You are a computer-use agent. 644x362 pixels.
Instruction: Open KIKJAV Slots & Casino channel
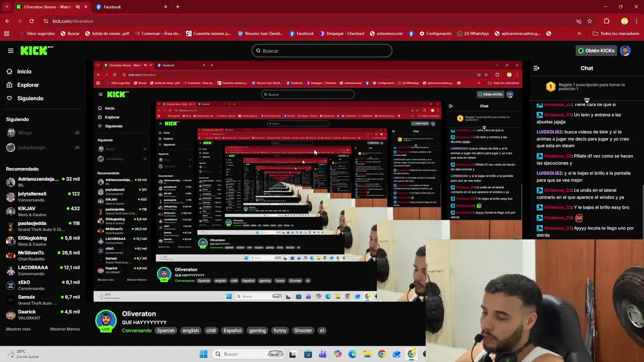(43, 212)
